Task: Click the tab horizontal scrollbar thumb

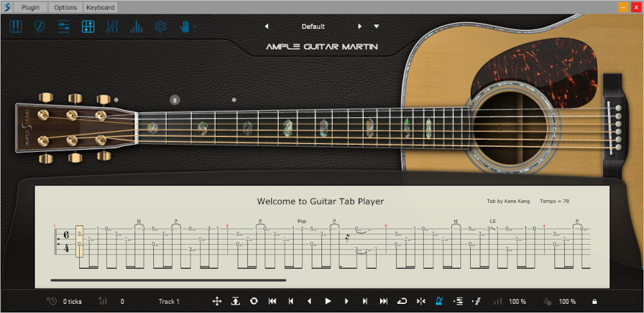Action: pos(168,280)
